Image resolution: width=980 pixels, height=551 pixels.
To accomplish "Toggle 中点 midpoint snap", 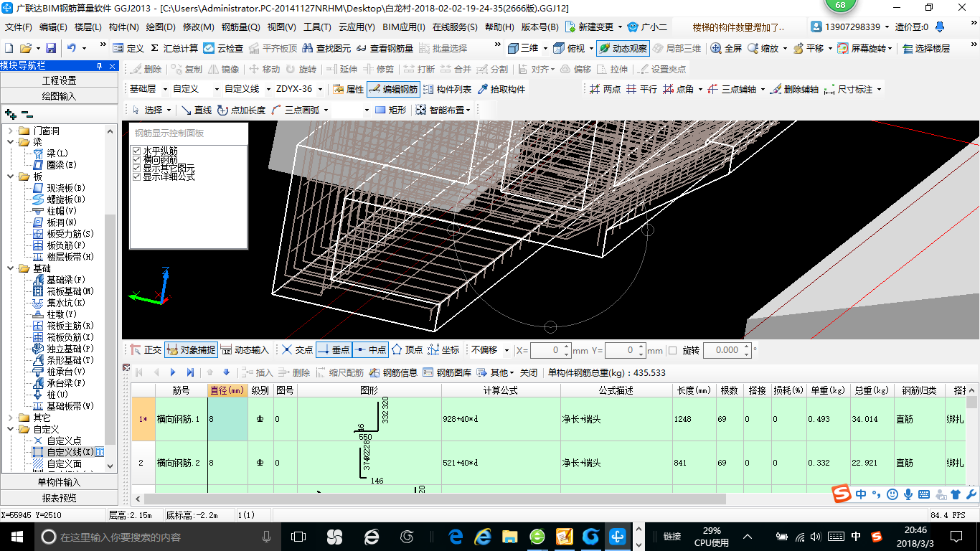I will click(x=371, y=350).
